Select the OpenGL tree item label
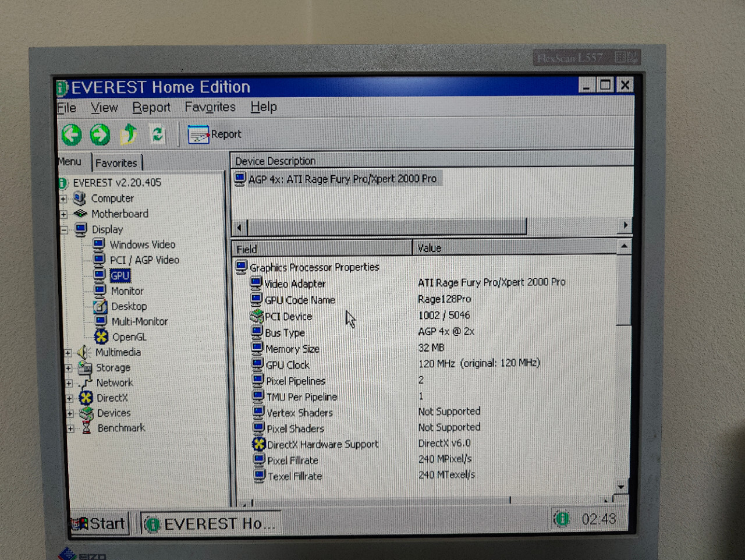The width and height of the screenshot is (745, 560). click(x=129, y=337)
